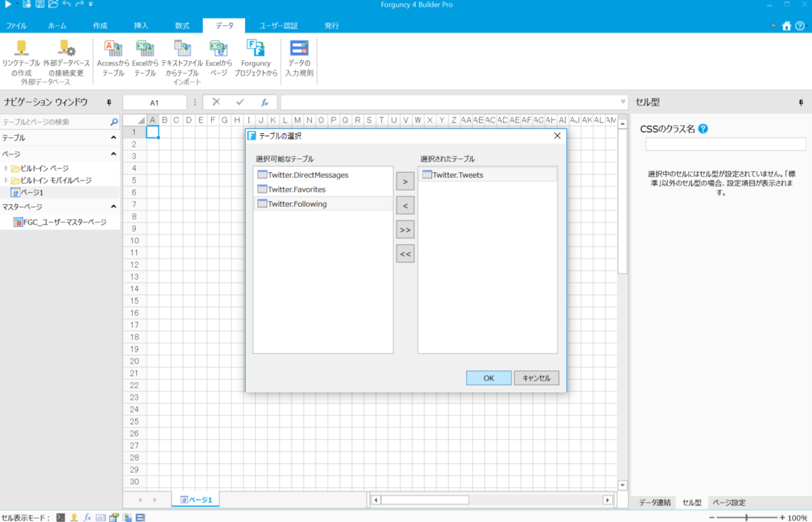This screenshot has height=522, width=812.
Task: Select Twitter.DirectMessages in available tables
Action: tap(323, 174)
